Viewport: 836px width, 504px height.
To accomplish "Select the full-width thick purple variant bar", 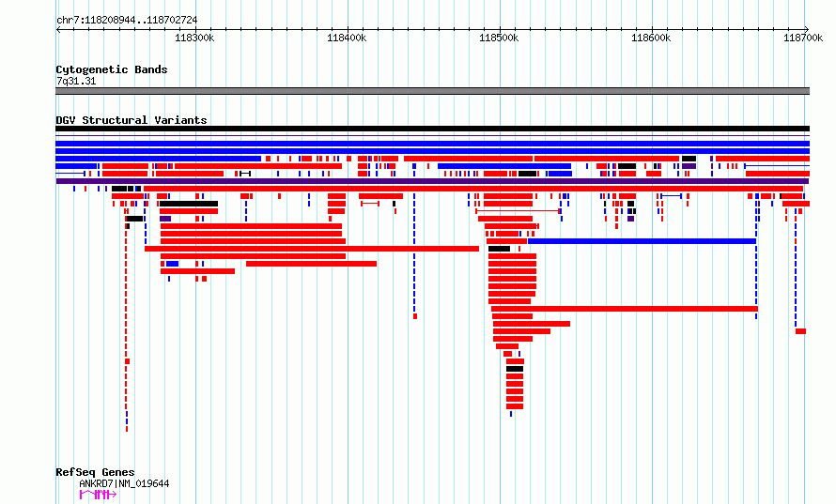I will [432, 181].
